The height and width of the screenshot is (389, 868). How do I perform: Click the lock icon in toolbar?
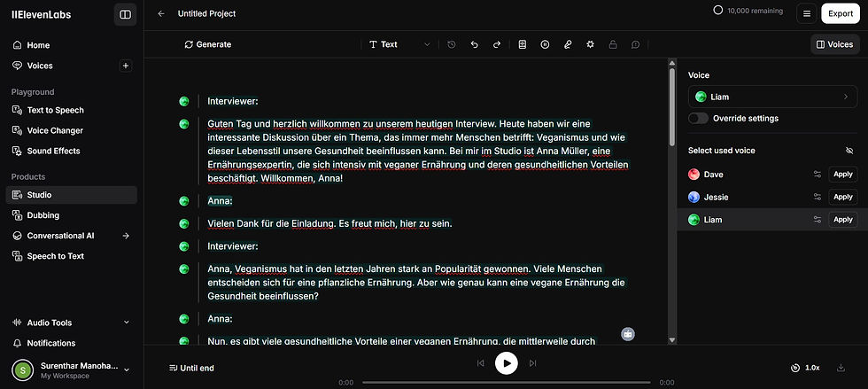[x=613, y=44]
